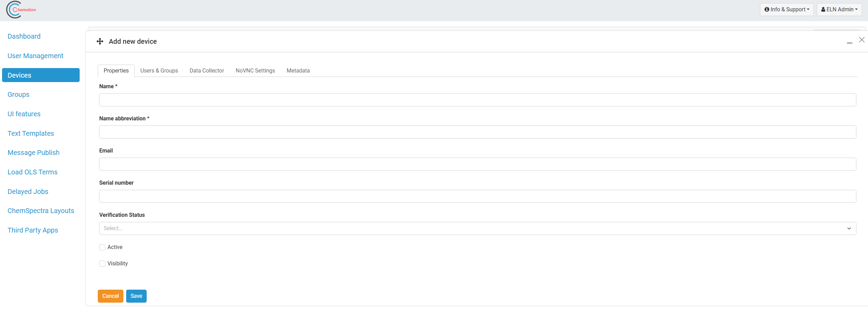Click the move handle on Add new device dialog

(x=99, y=41)
